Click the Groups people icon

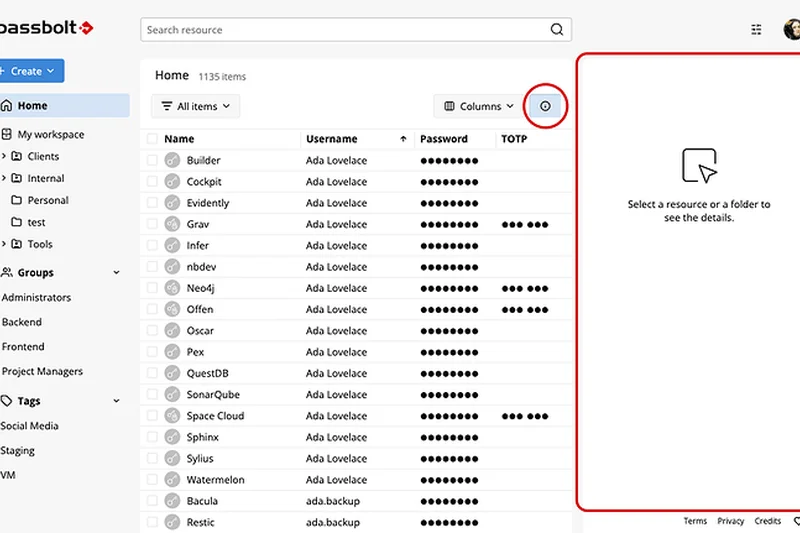point(7,272)
